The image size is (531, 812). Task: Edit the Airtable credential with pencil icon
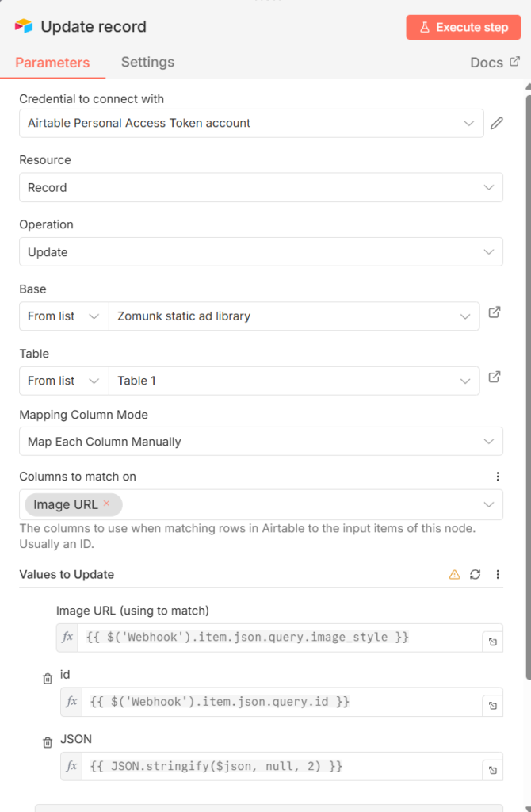tap(497, 123)
